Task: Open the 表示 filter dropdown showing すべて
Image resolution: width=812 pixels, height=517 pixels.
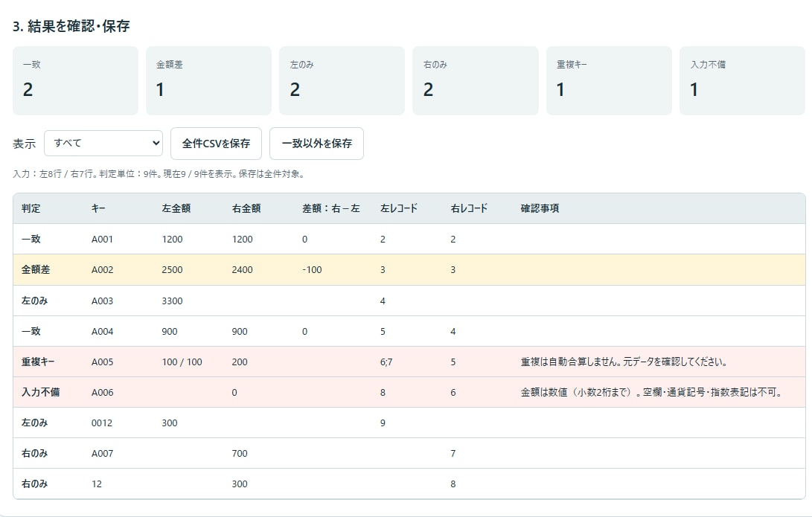Action: (103, 144)
